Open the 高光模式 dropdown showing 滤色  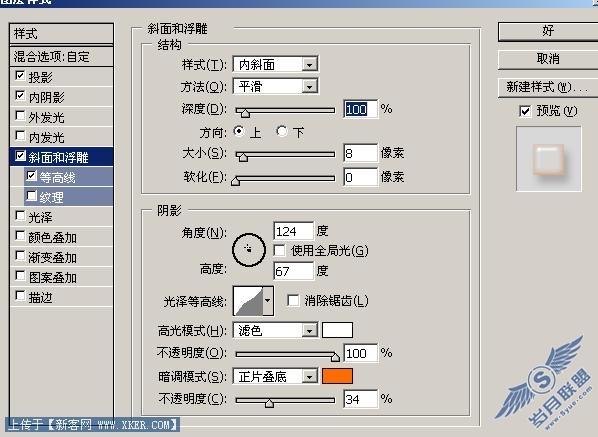point(275,330)
